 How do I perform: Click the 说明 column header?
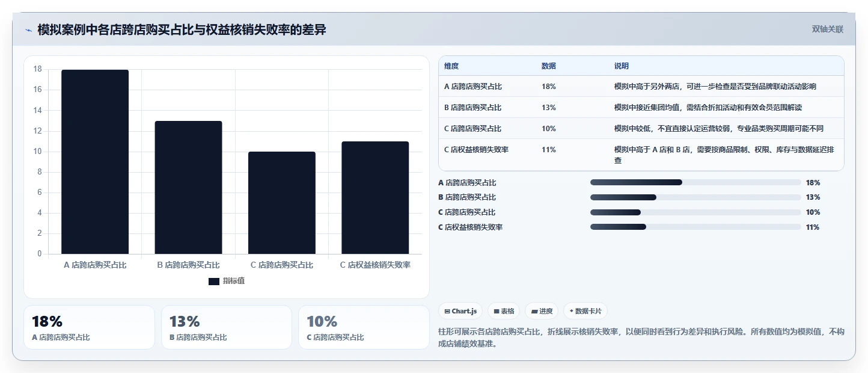tap(622, 66)
